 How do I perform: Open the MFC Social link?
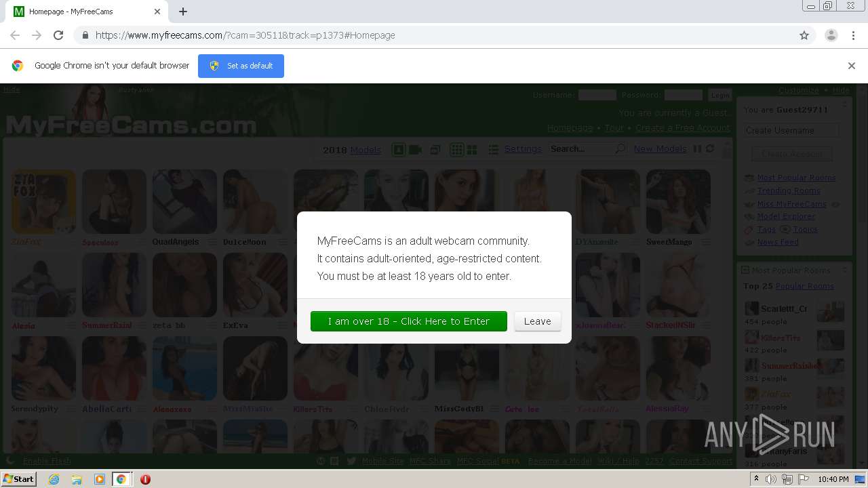[x=479, y=461]
